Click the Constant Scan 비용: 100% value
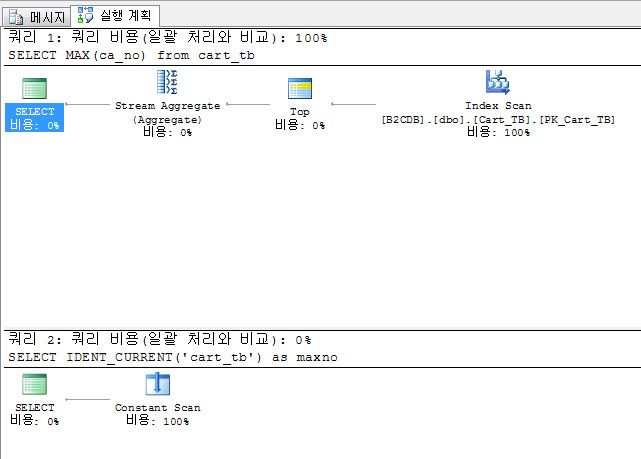Screen dimensions: 641x459 [157, 421]
